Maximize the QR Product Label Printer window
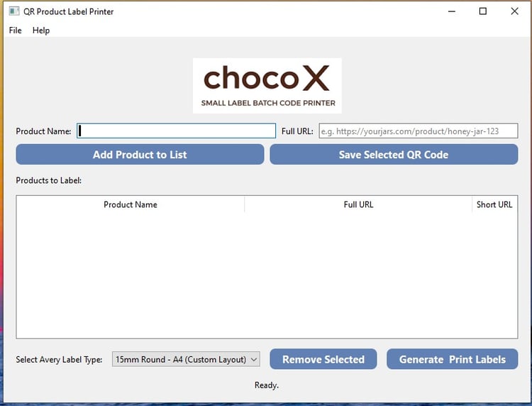 (x=483, y=11)
